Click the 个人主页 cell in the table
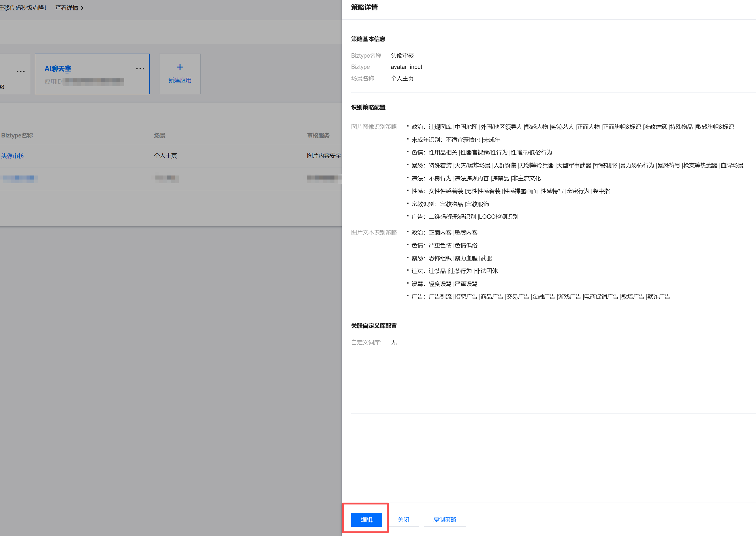The height and width of the screenshot is (536, 756). 166,156
